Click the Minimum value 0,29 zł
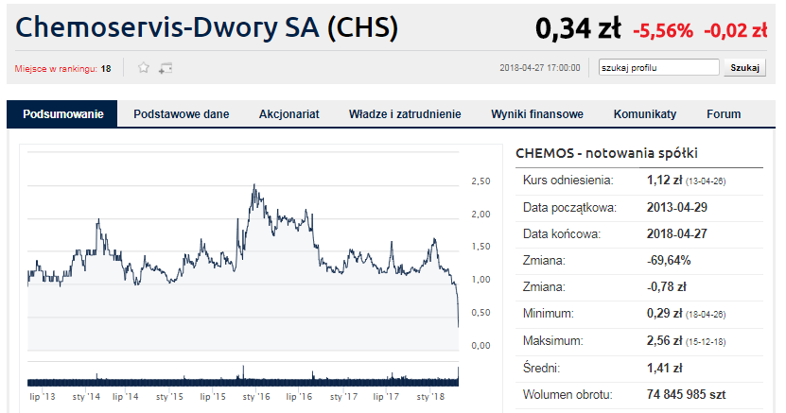The width and height of the screenshot is (786, 413). click(664, 313)
